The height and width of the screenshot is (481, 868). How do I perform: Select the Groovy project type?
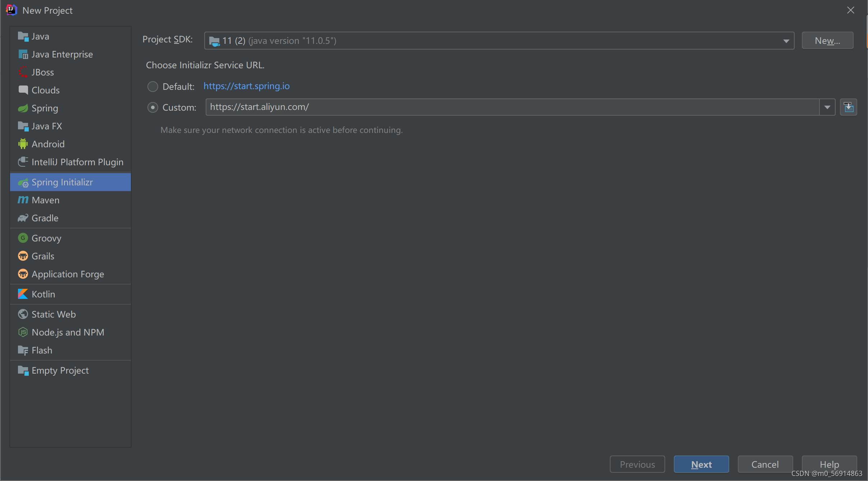tap(47, 238)
